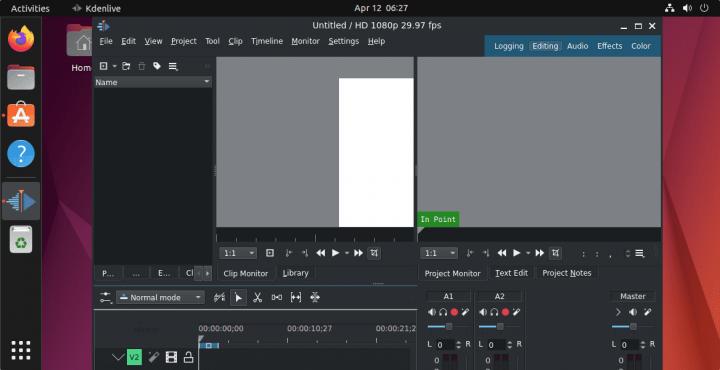Screen dimensions: 720x370
Task: Hide video on V2 track filmstrip icon
Action: [x=171, y=357]
